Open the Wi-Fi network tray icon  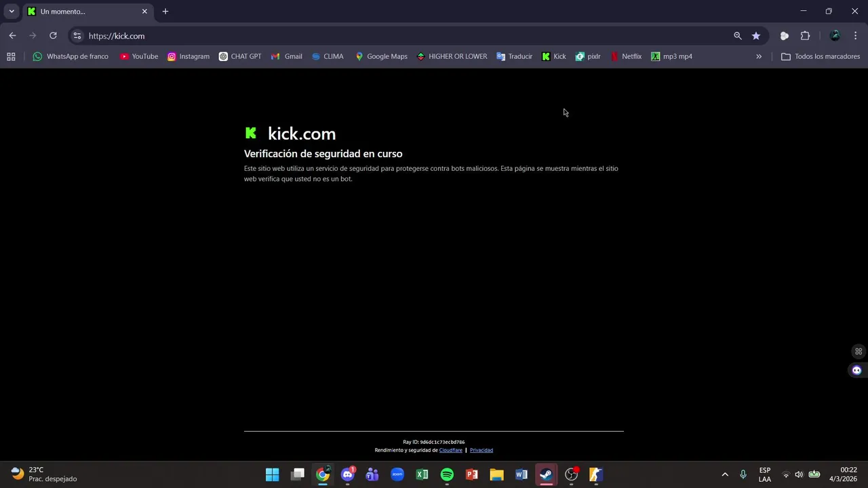[786, 474]
